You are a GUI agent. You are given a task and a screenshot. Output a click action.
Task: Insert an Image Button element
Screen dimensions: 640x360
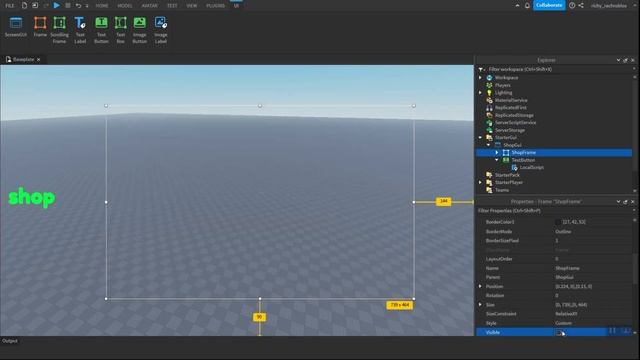click(x=140, y=30)
